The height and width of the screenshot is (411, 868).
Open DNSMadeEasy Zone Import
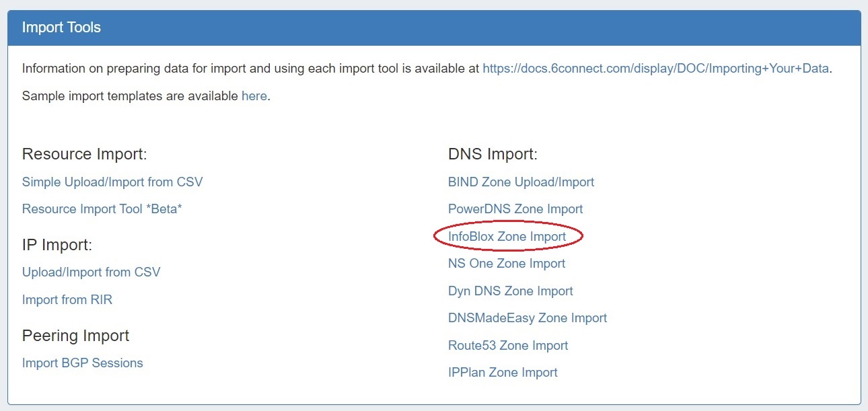[528, 317]
